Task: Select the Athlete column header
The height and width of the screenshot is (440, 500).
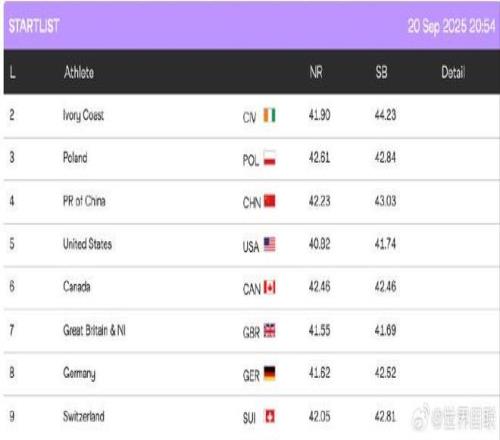Action: pyautogui.click(x=79, y=72)
